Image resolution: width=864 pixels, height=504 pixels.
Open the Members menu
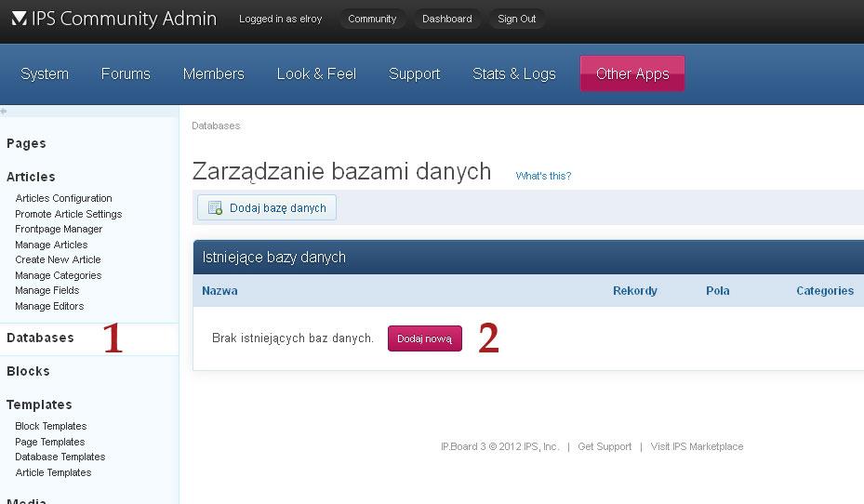(x=213, y=74)
